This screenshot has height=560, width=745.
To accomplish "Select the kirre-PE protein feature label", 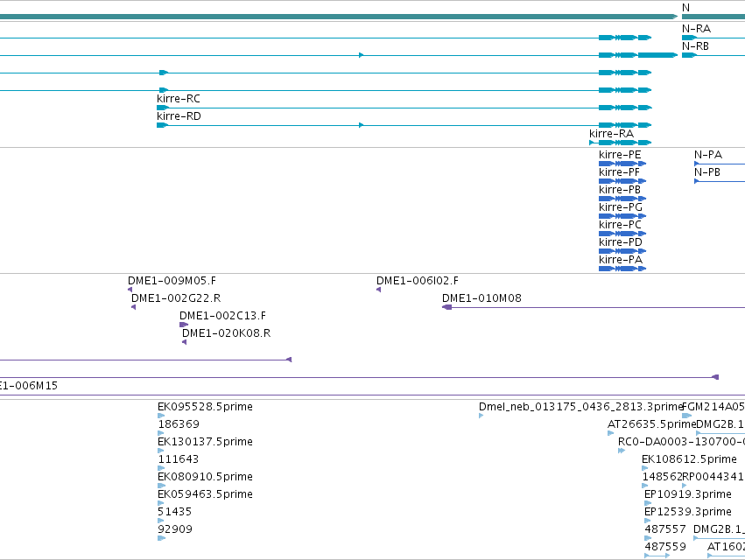I will point(620,154).
